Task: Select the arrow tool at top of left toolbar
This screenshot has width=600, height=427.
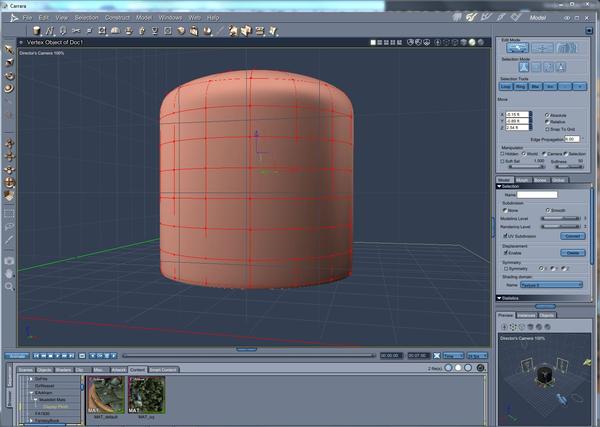Action: 9,49
